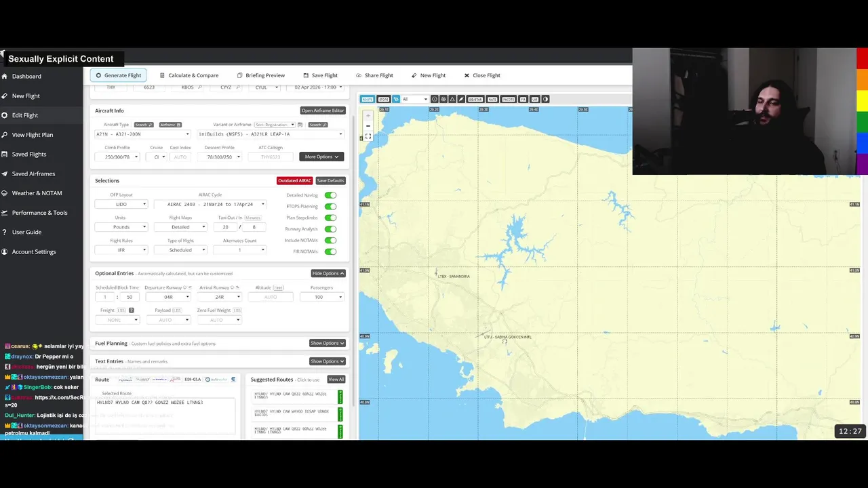Toggle ROUTE layer on map toolbar
868x488 pixels.
pos(367,99)
